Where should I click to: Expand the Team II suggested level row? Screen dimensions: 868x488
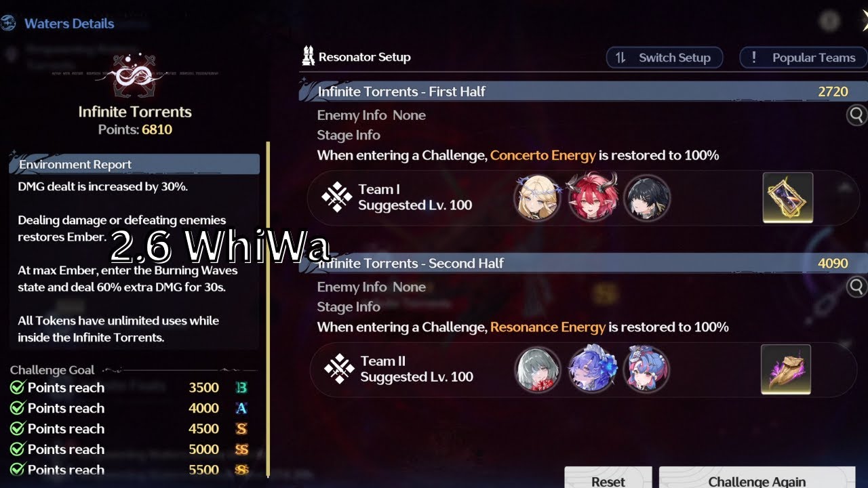pyautogui.click(x=583, y=369)
